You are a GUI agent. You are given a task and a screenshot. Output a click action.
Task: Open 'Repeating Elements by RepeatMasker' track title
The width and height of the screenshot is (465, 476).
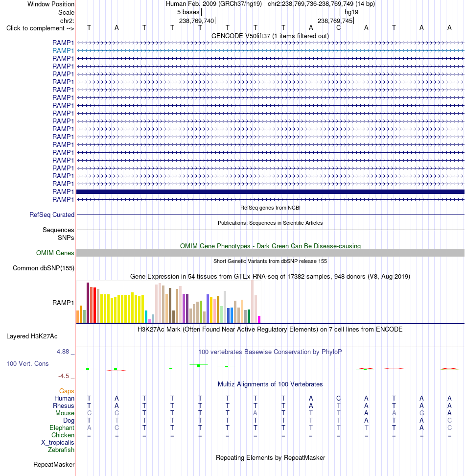[270, 457]
